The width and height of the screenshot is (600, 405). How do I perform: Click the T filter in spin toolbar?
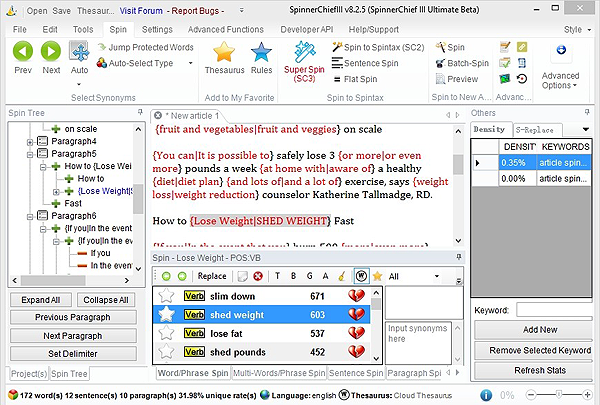point(277,276)
